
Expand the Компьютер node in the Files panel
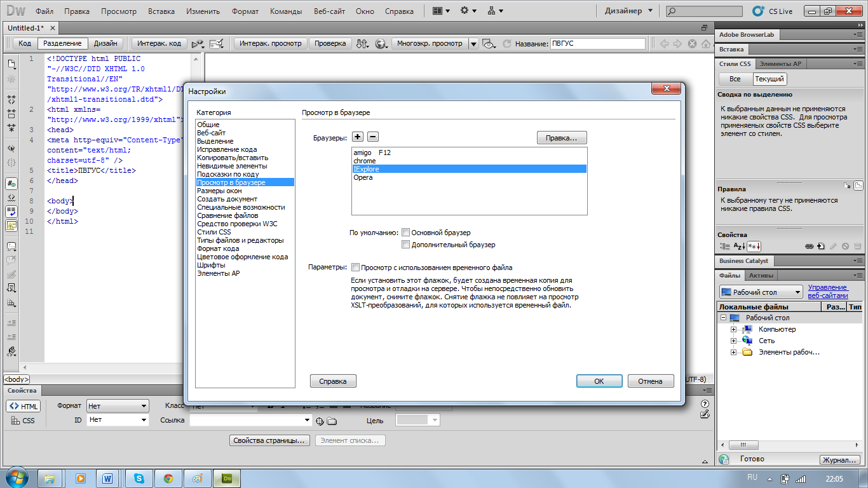pos(734,329)
